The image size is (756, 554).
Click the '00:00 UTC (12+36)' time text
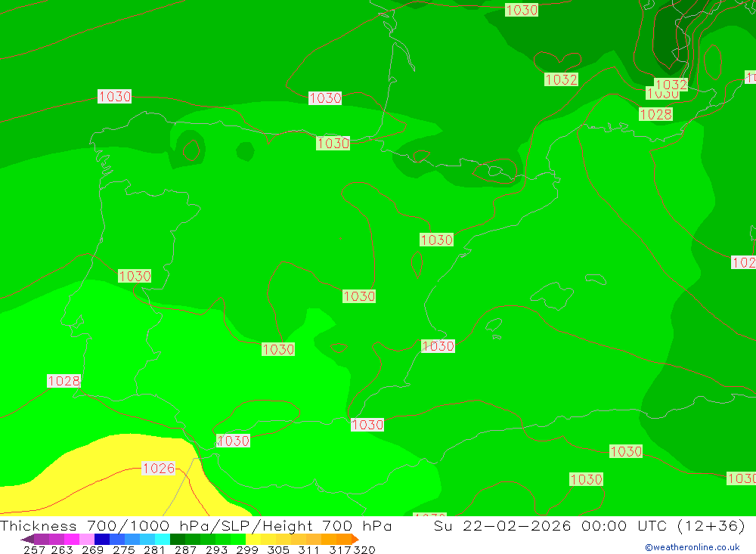pos(664,525)
